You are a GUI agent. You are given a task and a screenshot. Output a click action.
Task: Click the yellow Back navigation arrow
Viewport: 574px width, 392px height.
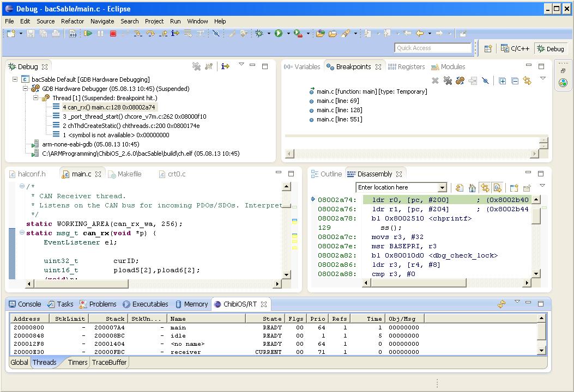pos(420,34)
